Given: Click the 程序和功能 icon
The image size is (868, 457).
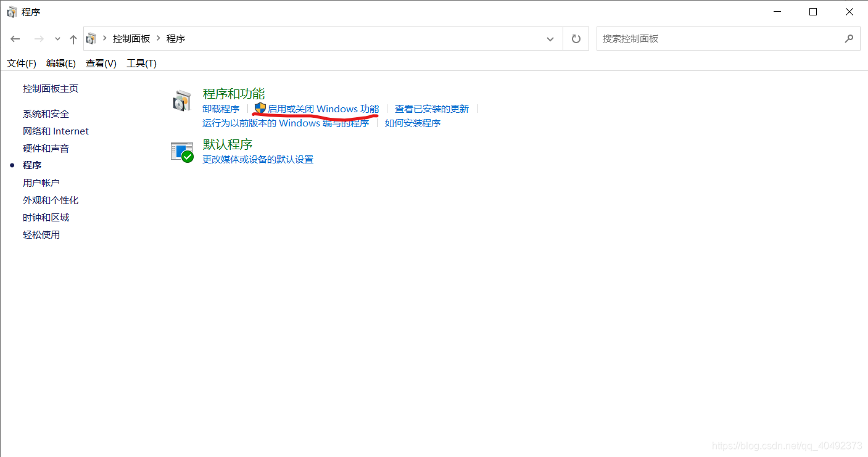Looking at the screenshot, I should 182,101.
